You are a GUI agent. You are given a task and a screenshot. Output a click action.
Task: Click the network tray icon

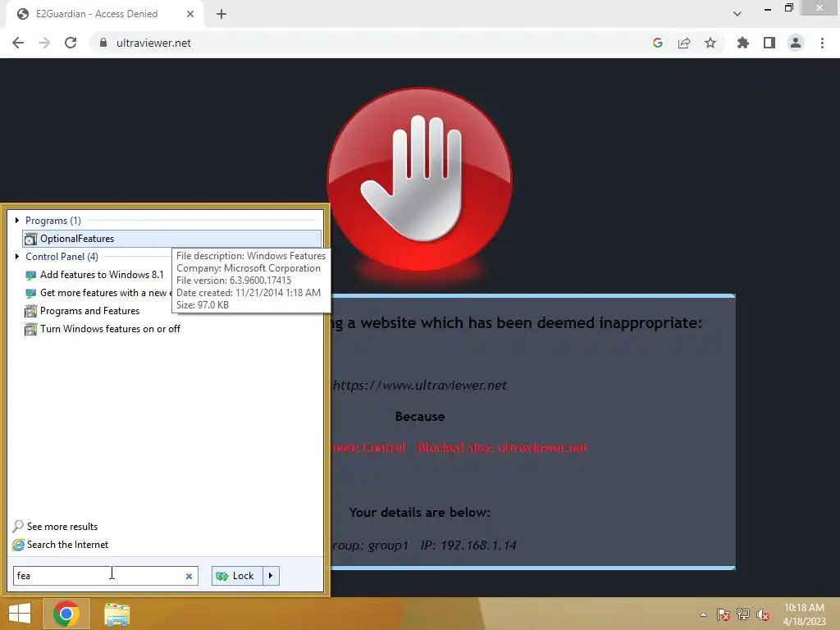tap(743, 614)
